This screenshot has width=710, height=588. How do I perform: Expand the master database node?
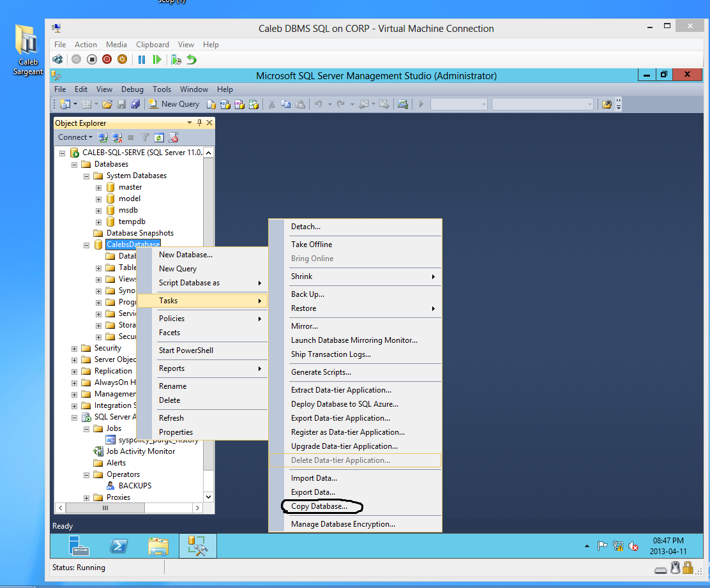[x=99, y=188]
